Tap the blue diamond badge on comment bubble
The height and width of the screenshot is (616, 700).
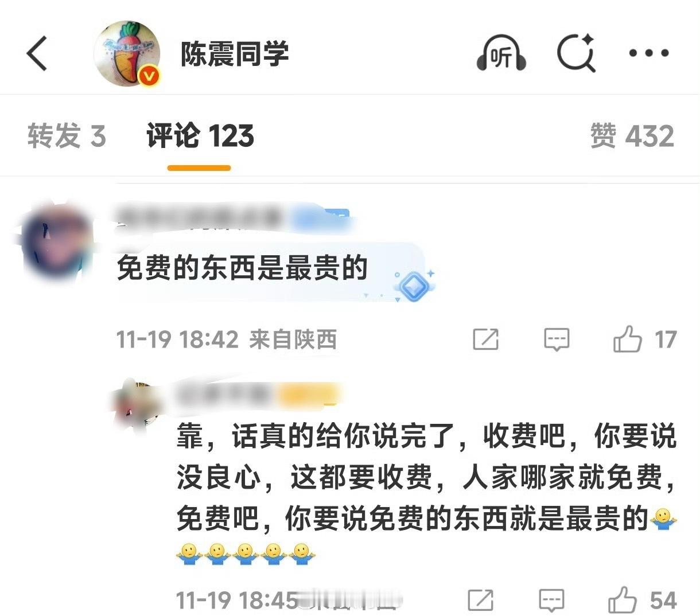414,284
